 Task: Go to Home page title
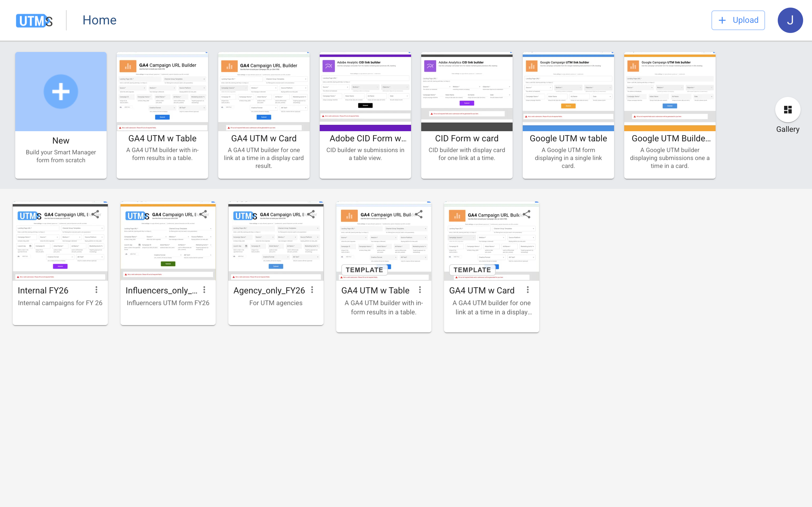point(99,21)
